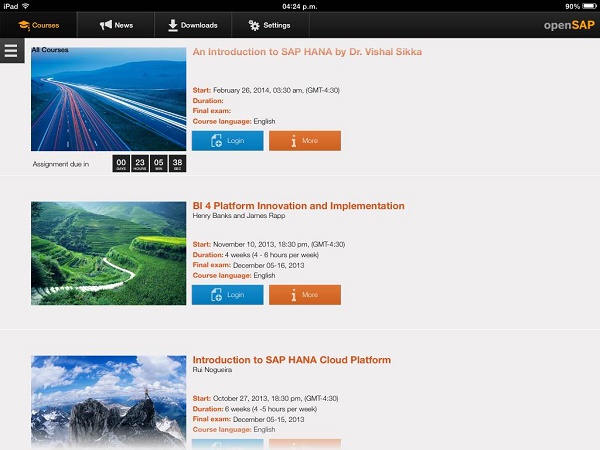
Task: Click the info icon in BI 4 More button
Action: (x=293, y=295)
